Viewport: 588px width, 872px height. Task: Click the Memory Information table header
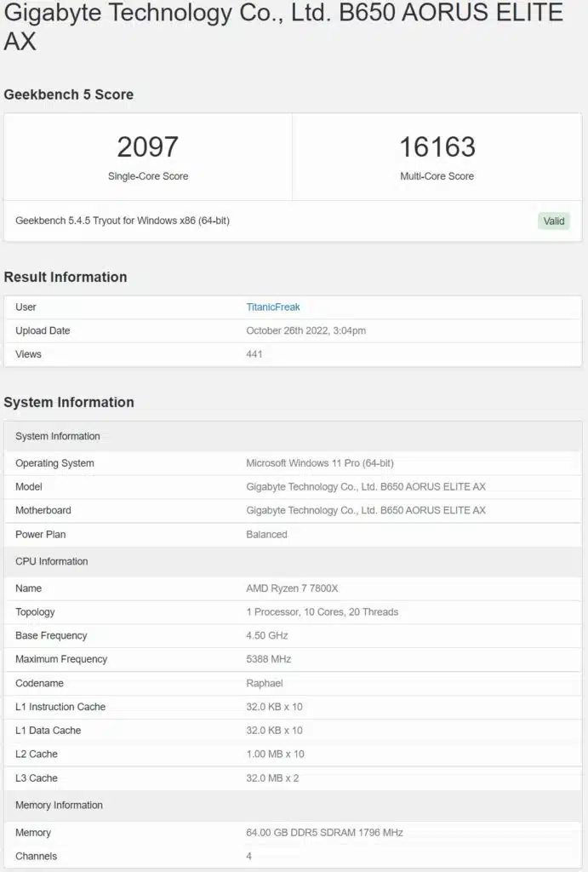click(x=293, y=806)
